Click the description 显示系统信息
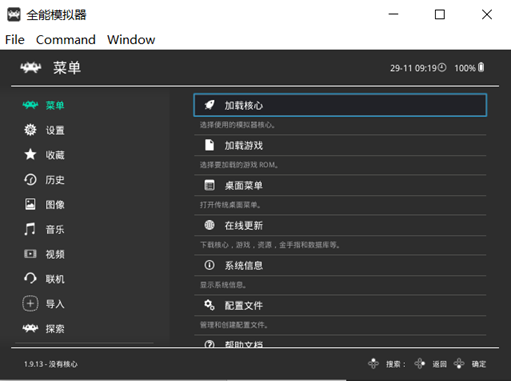The height and width of the screenshot is (381, 511). click(223, 285)
